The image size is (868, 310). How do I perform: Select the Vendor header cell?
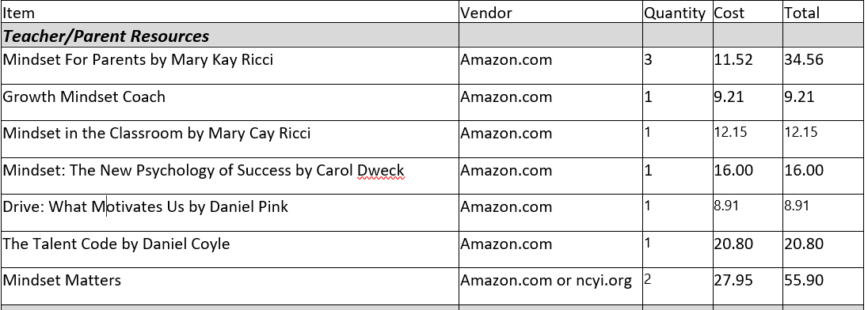550,12
